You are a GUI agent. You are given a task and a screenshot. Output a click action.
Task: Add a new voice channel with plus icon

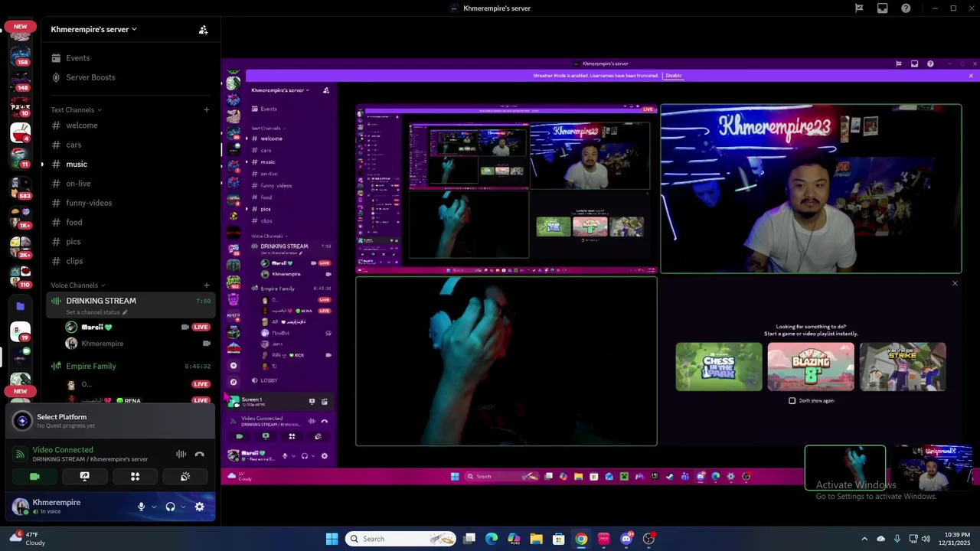pyautogui.click(x=206, y=285)
